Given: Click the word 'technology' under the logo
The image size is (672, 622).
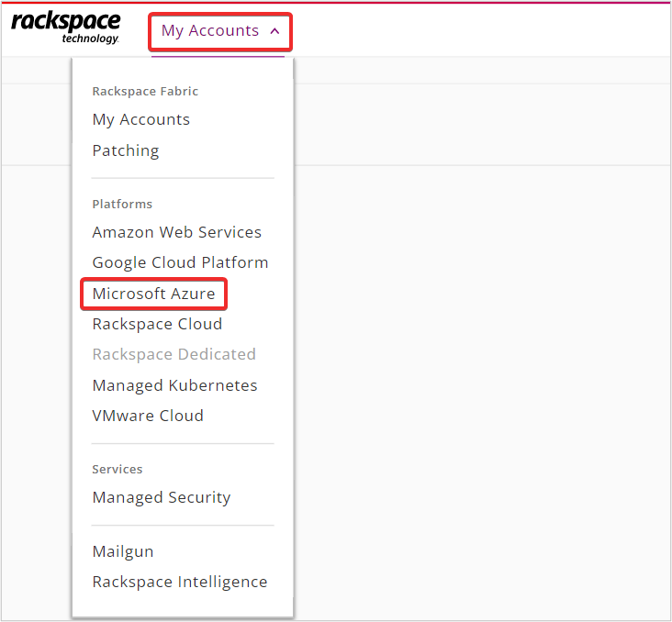Looking at the screenshot, I should [x=90, y=39].
